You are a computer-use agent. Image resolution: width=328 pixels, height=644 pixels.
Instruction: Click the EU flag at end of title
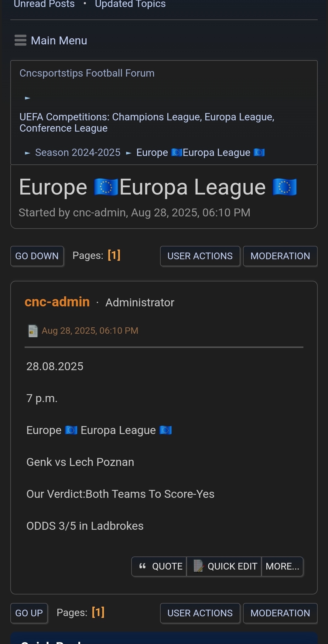(284, 187)
